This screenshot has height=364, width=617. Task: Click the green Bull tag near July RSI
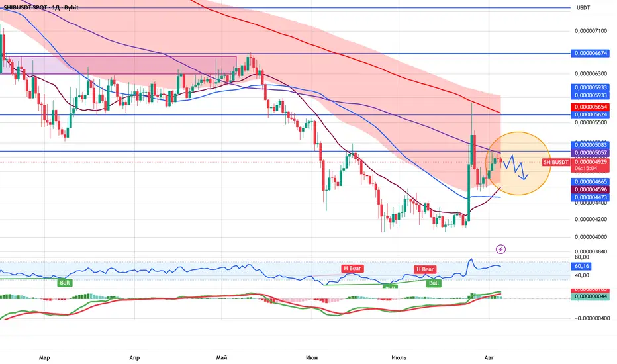tap(434, 283)
